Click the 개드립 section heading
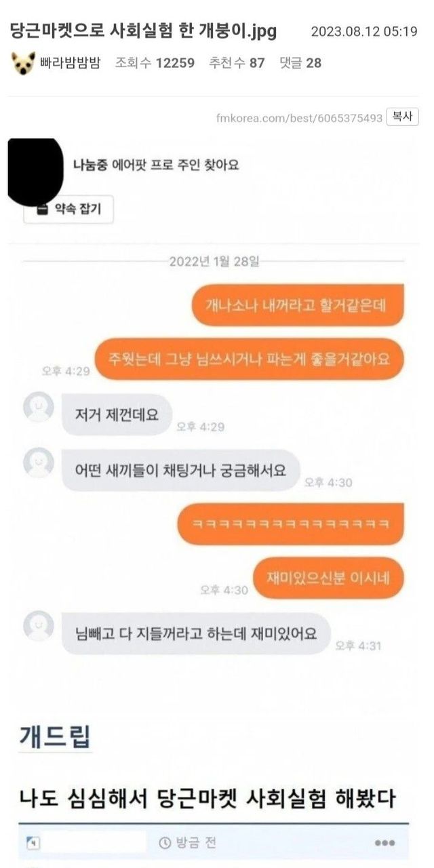 point(55,736)
